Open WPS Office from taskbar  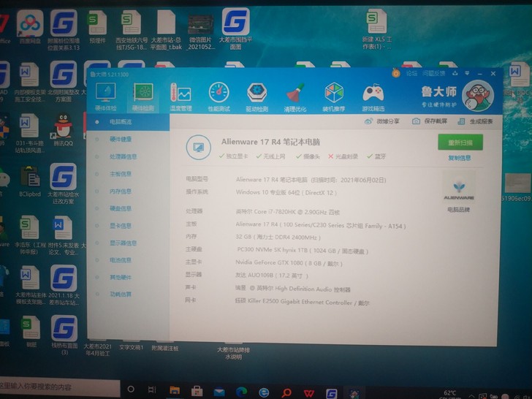coord(308,393)
